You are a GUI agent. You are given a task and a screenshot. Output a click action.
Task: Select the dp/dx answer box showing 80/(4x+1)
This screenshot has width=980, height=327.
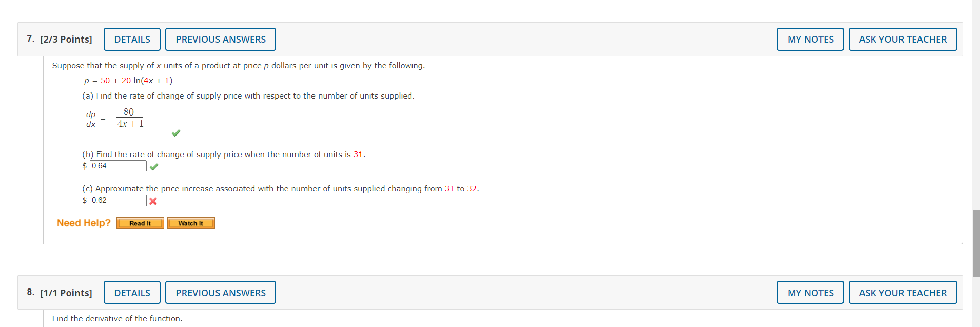coord(137,118)
